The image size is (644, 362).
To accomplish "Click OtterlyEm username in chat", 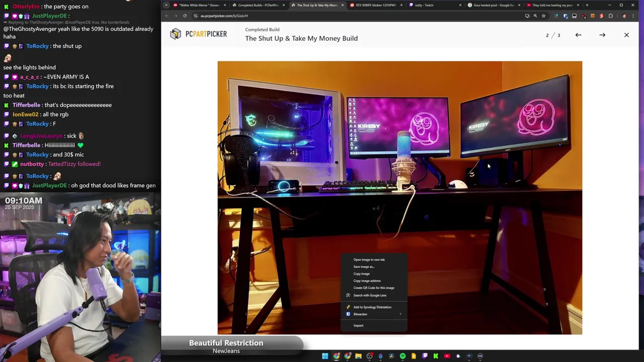I will (x=26, y=7).
